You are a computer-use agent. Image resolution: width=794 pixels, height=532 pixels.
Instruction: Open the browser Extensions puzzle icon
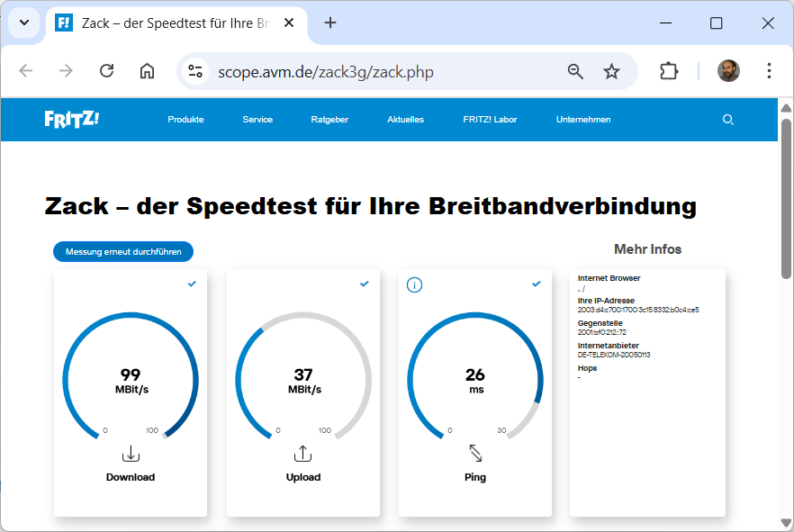point(669,72)
